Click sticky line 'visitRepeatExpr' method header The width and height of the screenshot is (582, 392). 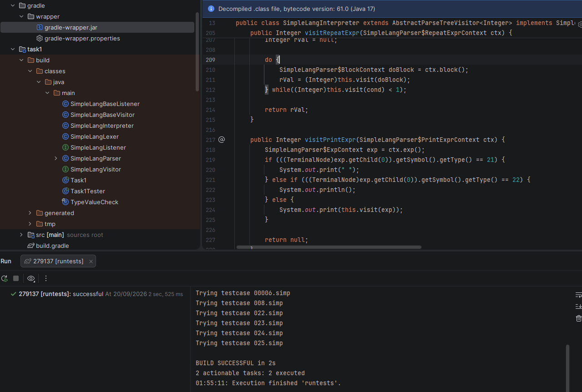(381, 33)
